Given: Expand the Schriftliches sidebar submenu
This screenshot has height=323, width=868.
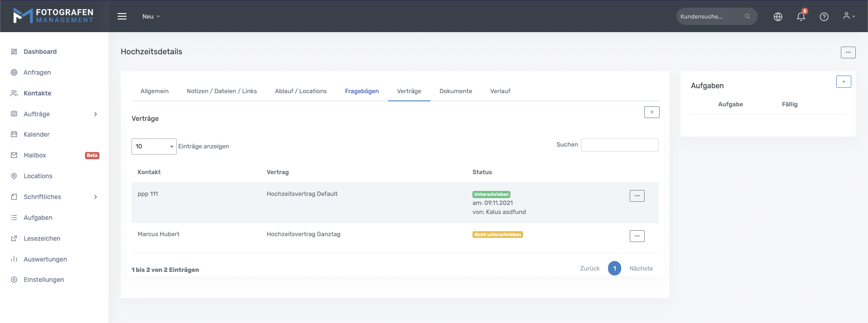Looking at the screenshot, I should coord(95,197).
